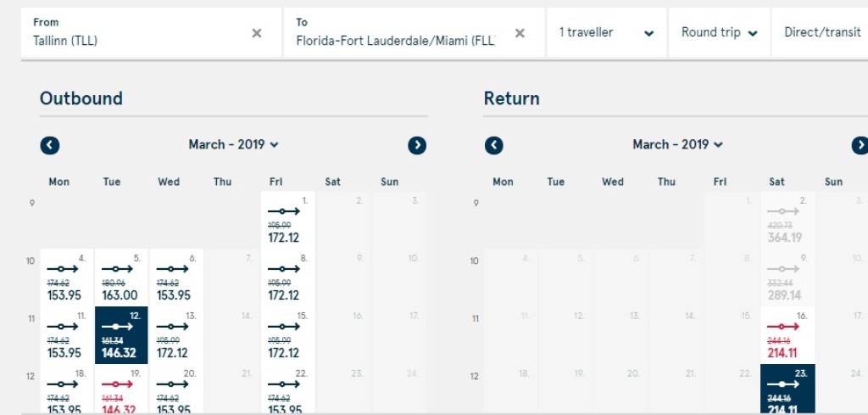This screenshot has width=868, height=415.
Task: Go to previous return month
Action: click(x=493, y=145)
